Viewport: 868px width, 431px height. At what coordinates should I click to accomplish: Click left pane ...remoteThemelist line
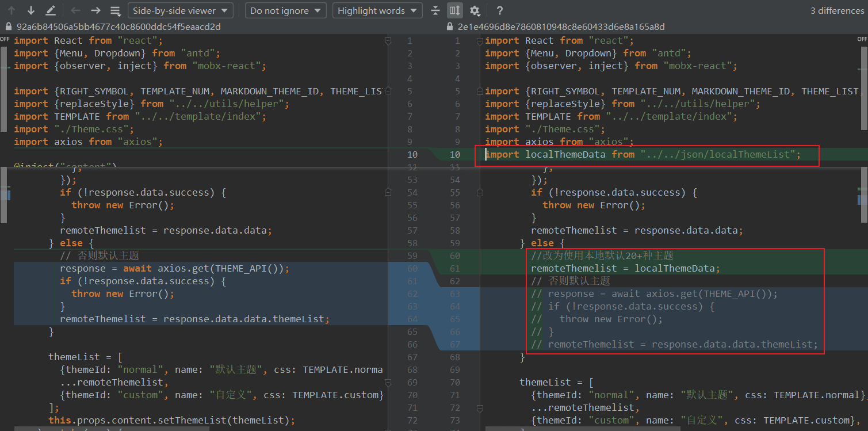[x=114, y=382]
